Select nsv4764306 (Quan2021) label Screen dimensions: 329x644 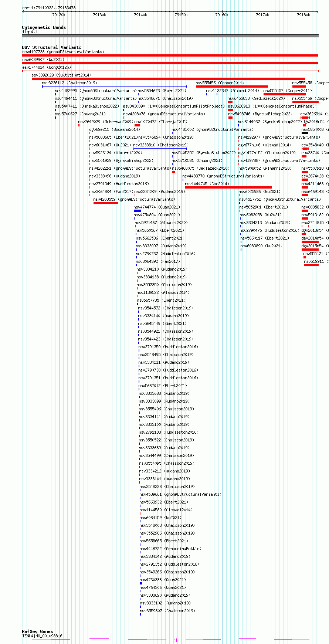click(x=163, y=587)
